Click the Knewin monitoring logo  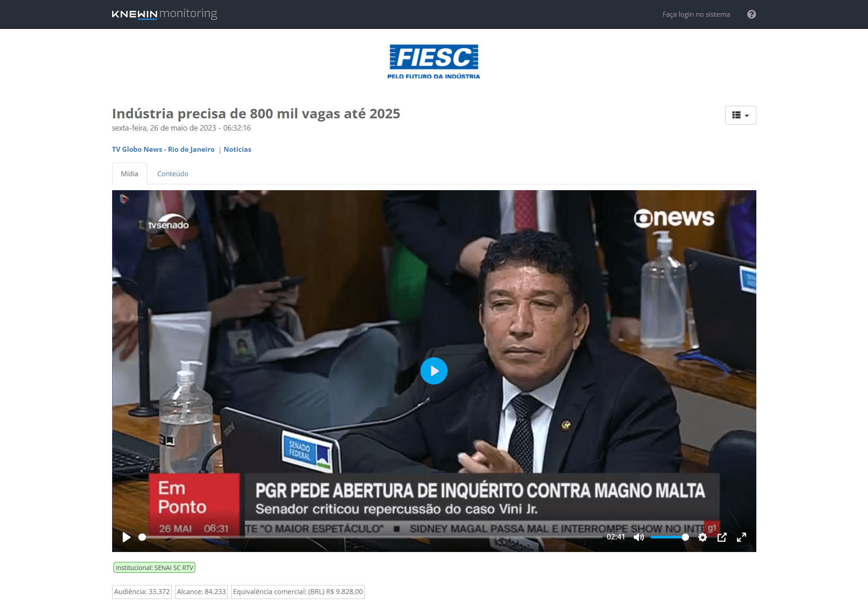tap(165, 14)
